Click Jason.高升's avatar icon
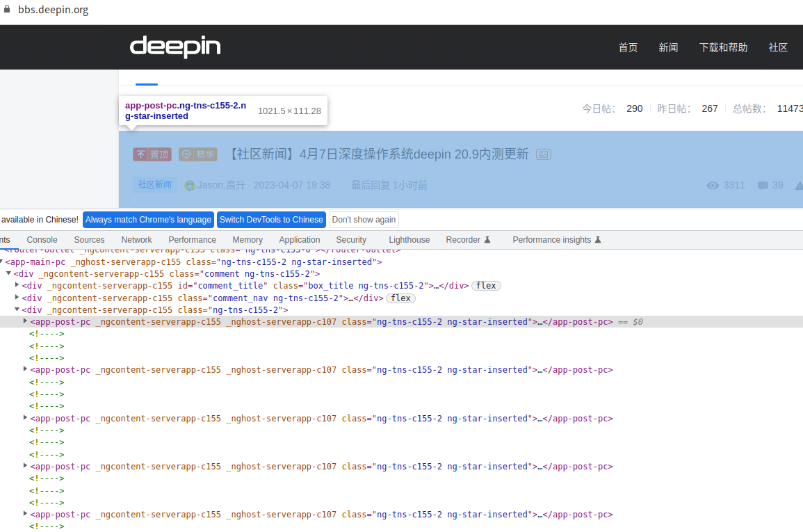 [190, 186]
